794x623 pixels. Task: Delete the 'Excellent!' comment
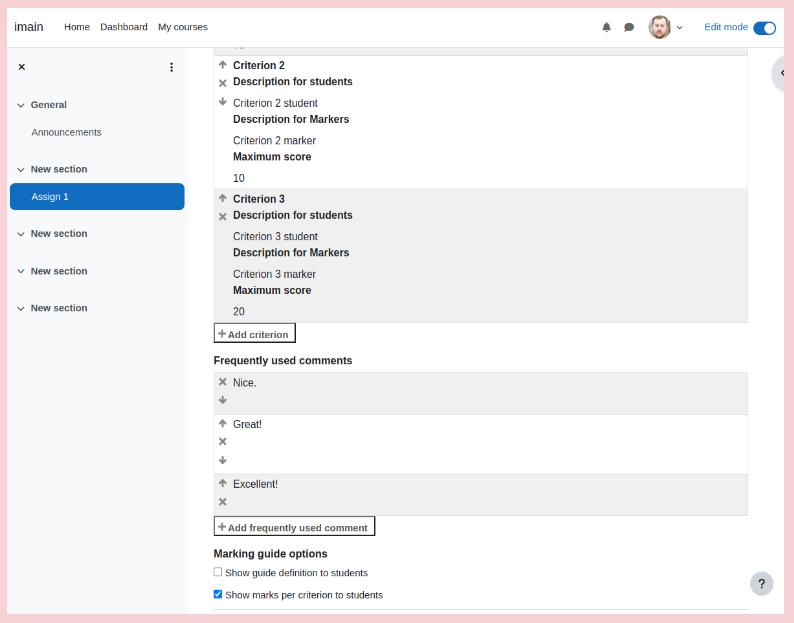tap(222, 502)
